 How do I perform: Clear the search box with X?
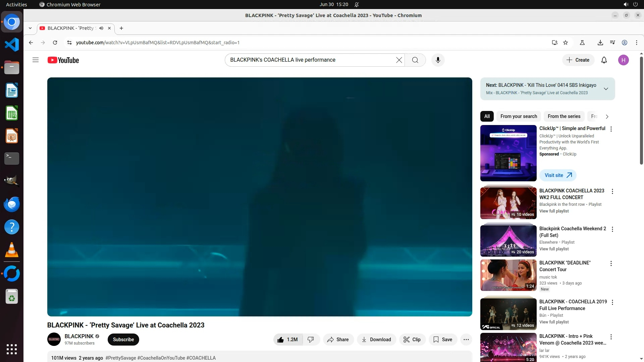click(x=399, y=60)
